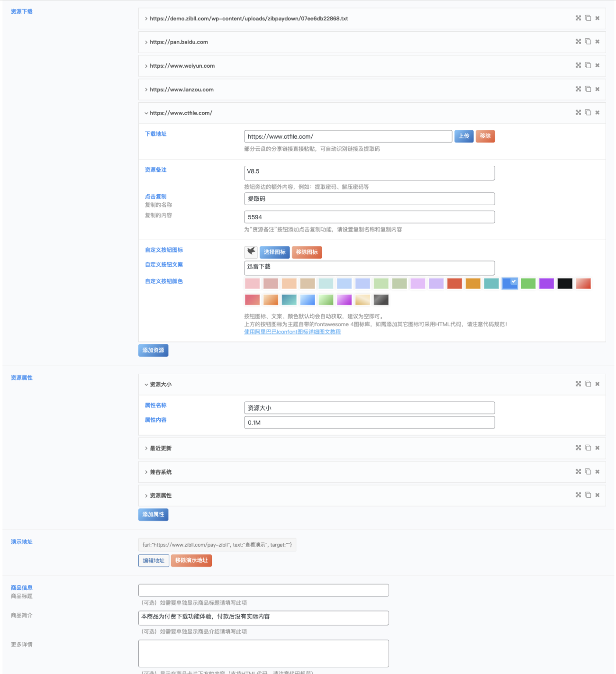The width and height of the screenshot is (616, 674).
Task: Duplicate the weiyun.com resource row
Action: (x=588, y=65)
